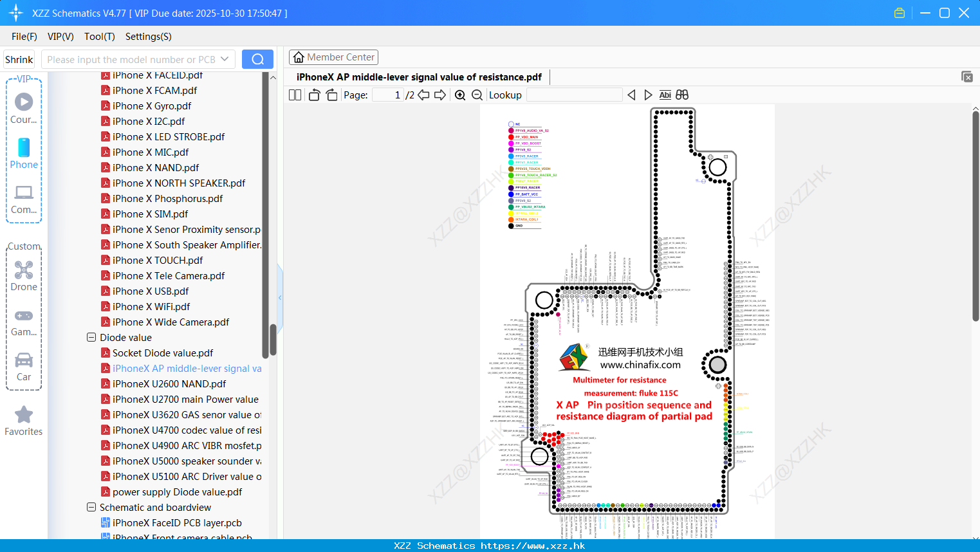Open iPhone X USB.pdf
980x552 pixels.
151,291
